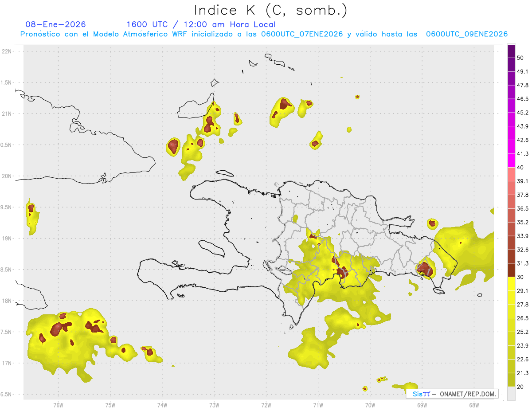Click the bright yellow 29.1 legend band
Viewport: 532px width, 411px height.
[x=511, y=284]
